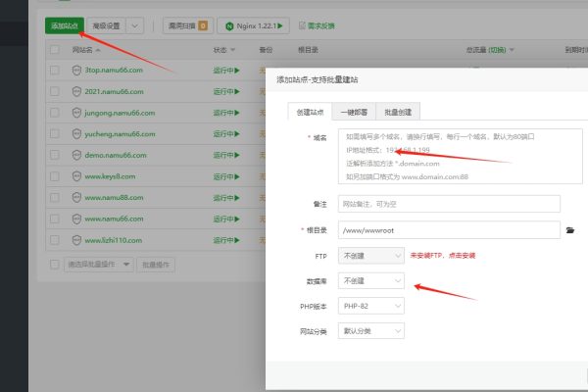Expand the arrow next to 高级设置
Image resolution: width=588 pixels, height=392 pixels.
(x=135, y=25)
